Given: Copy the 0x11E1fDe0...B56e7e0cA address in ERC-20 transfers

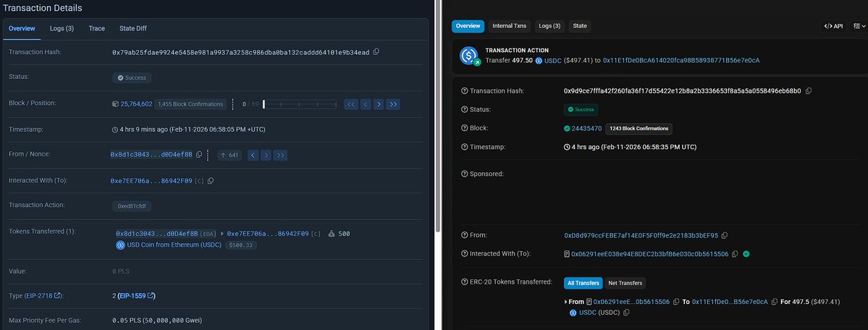Looking at the screenshot, I should click(x=775, y=302).
